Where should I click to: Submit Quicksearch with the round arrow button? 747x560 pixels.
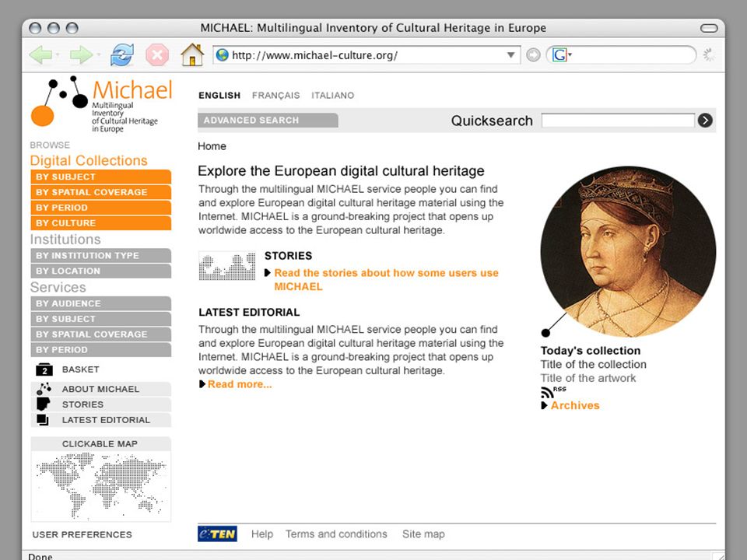point(705,121)
